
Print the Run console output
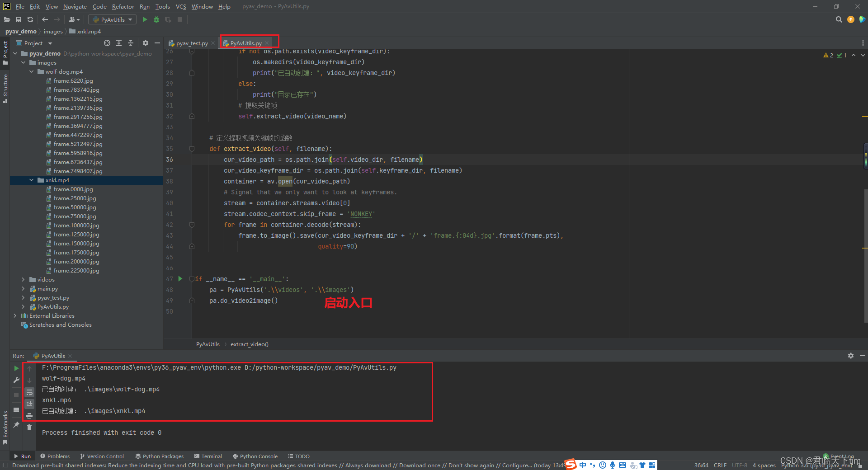29,416
